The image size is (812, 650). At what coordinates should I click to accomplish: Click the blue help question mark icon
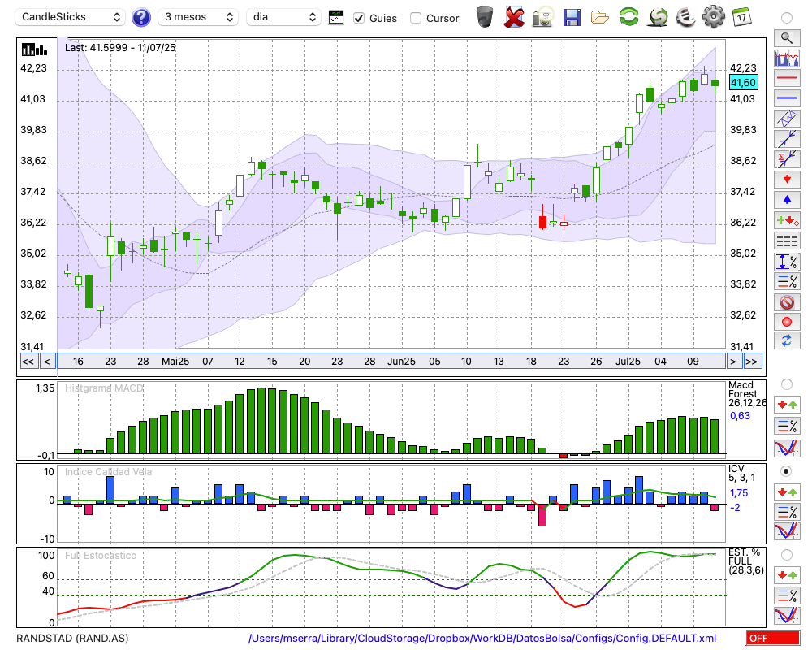(x=140, y=18)
